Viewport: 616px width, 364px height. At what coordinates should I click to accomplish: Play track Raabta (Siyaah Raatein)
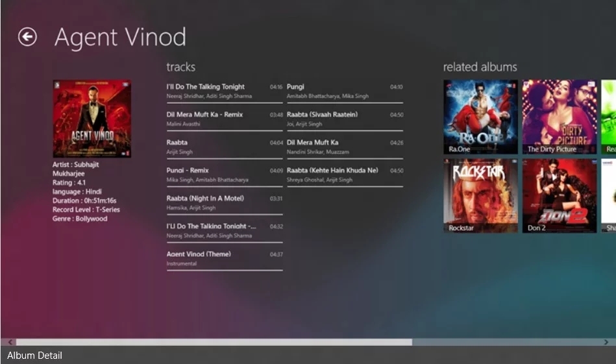click(x=345, y=119)
